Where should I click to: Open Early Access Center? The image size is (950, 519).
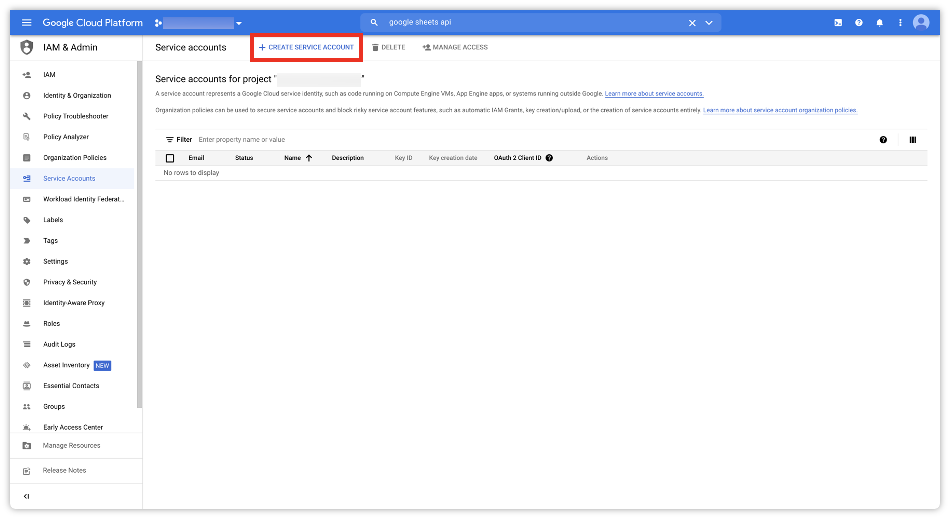(73, 427)
